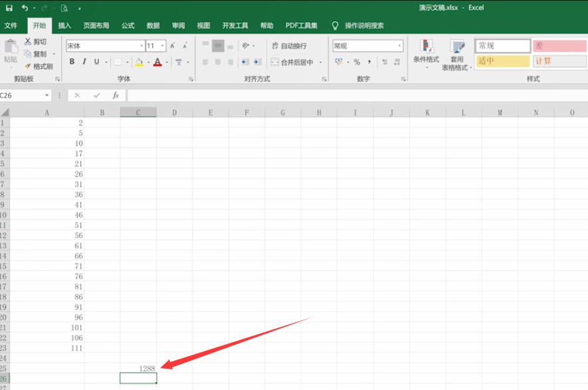
Task: Decrease indent in cell
Action: coord(245,62)
